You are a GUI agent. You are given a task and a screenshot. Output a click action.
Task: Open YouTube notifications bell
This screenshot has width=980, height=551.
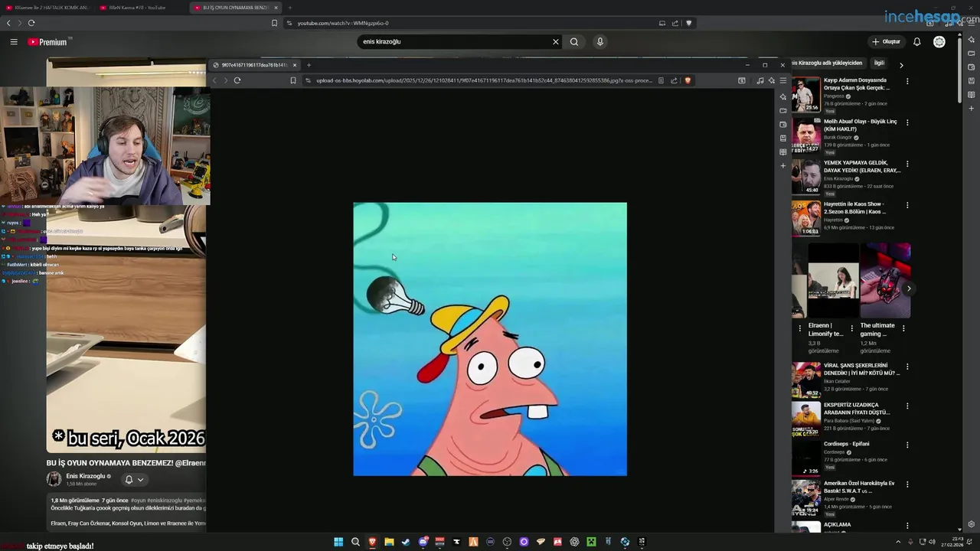917,42
